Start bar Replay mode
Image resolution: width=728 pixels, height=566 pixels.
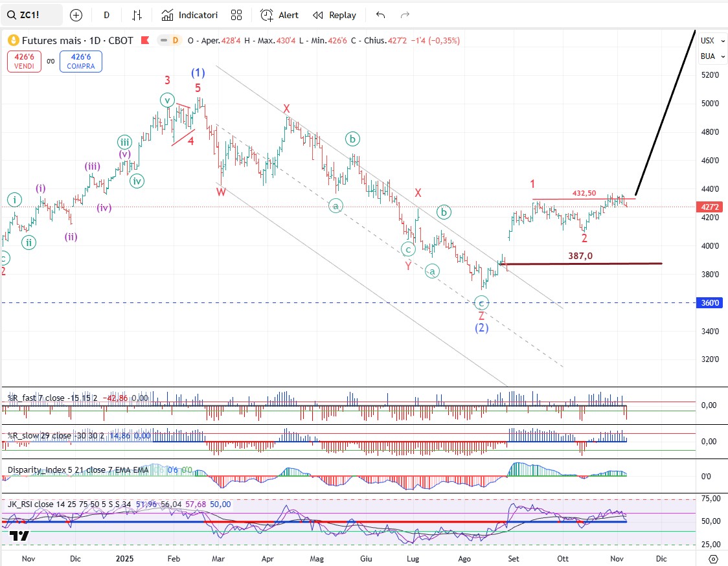pos(334,15)
